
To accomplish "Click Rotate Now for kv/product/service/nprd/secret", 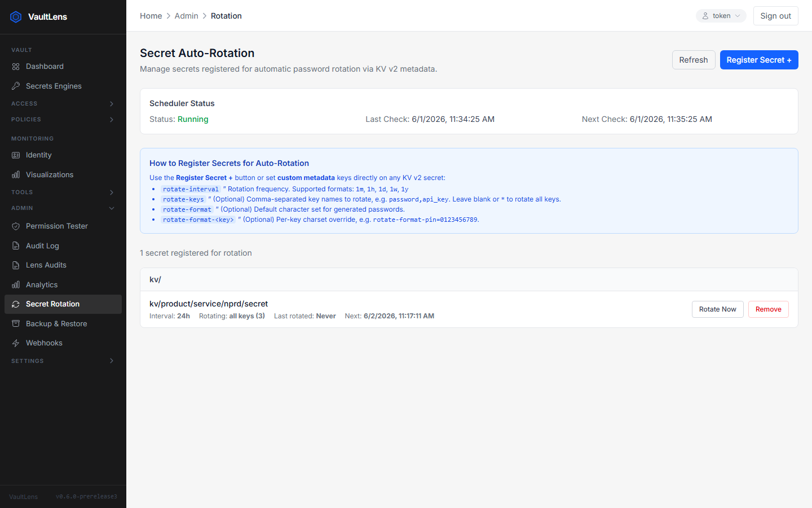I will [x=717, y=309].
